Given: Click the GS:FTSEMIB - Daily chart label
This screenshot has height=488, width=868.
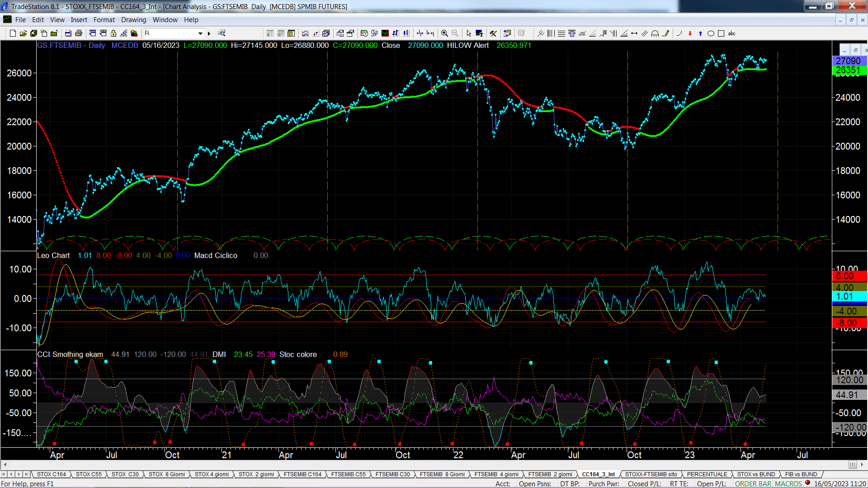Looking at the screenshot, I should click(71, 45).
